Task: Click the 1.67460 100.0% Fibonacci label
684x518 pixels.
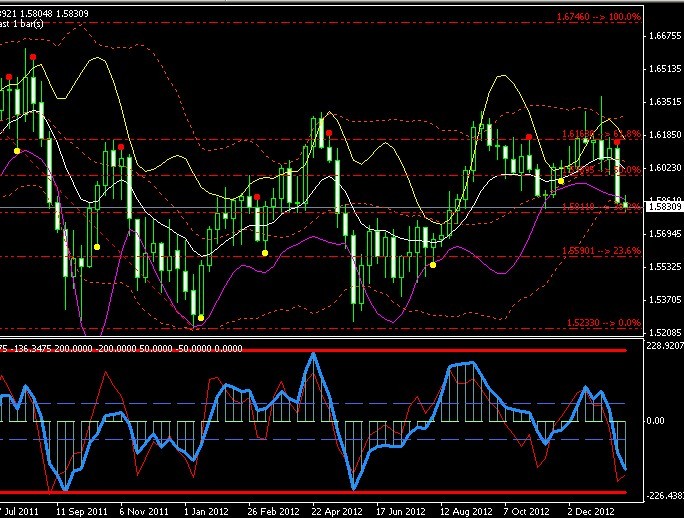Action: click(x=598, y=17)
